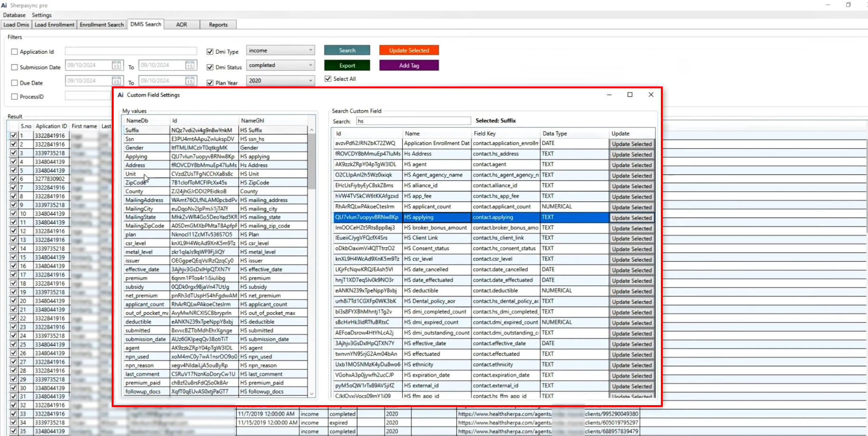This screenshot has width=868, height=436.
Task: Click Update Selected for HS applying row
Action: (x=631, y=218)
